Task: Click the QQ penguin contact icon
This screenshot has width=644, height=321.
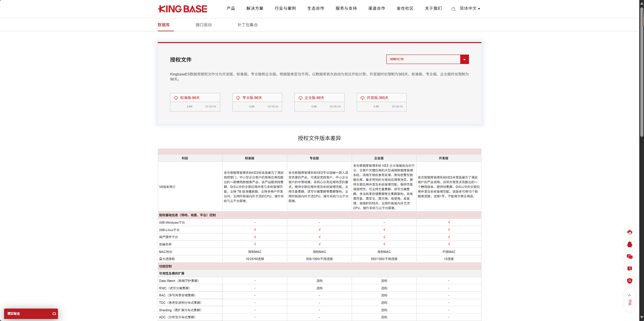Action: (x=630, y=245)
